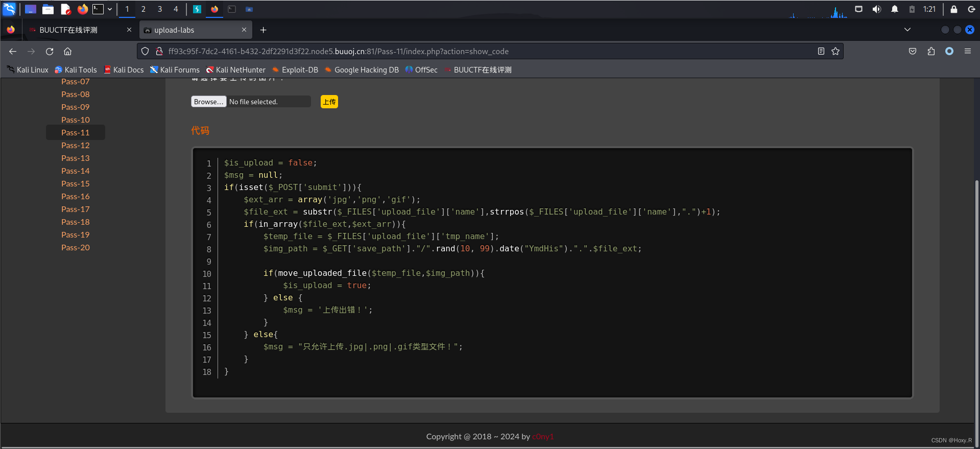Select the running Firefox window in taskbar
The width and height of the screenshot is (980, 449).
(x=214, y=9)
